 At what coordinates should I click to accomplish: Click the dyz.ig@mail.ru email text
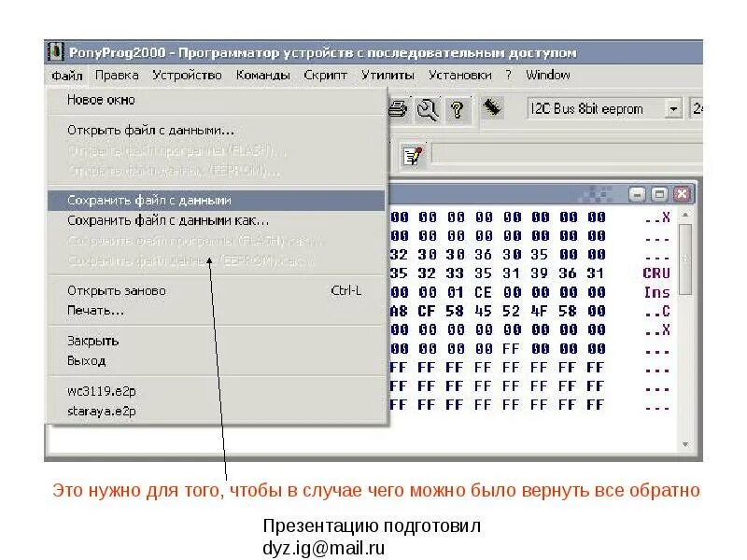pos(323,548)
